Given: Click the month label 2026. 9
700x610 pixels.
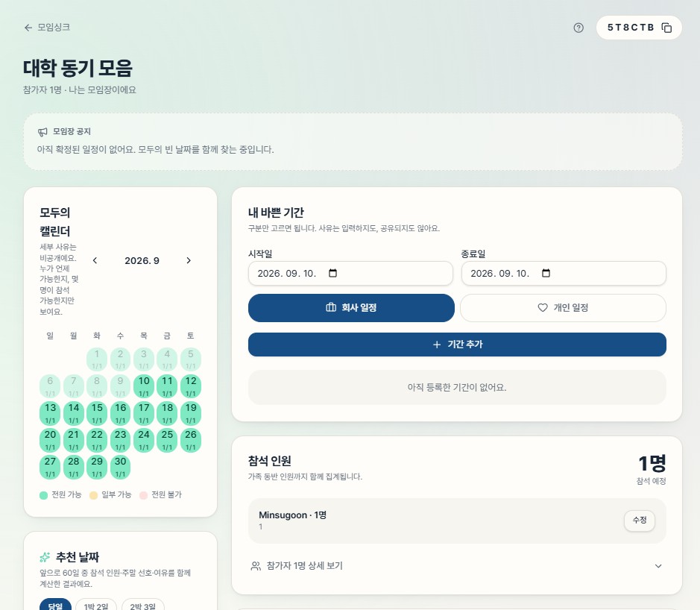Looking at the screenshot, I should coord(142,260).
